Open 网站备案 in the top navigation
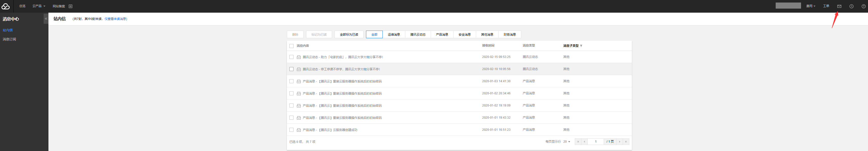 59,6
